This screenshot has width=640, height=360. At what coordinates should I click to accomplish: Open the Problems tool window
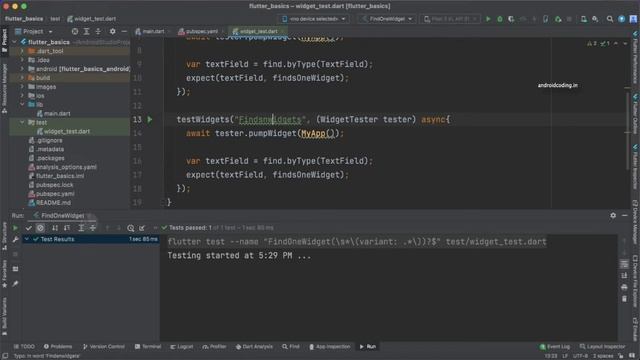58,347
